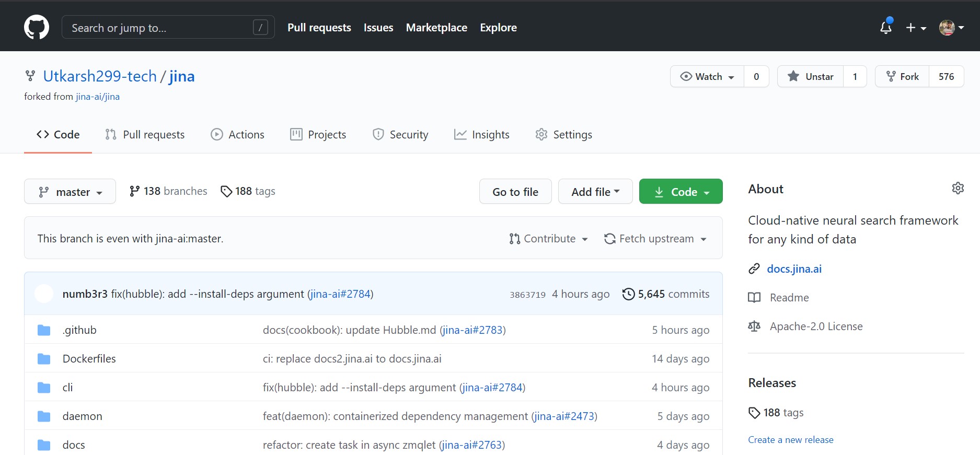Open the docs folder
The height and width of the screenshot is (455, 980).
click(74, 445)
